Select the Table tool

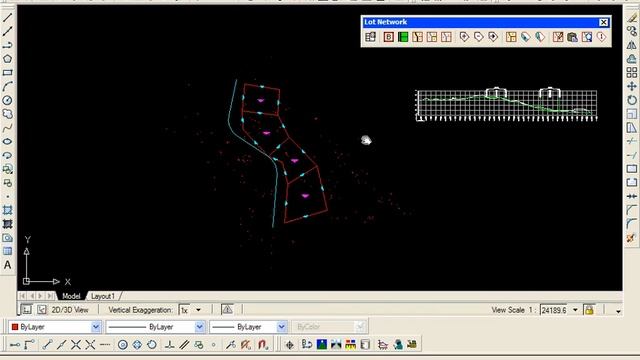click(x=7, y=251)
